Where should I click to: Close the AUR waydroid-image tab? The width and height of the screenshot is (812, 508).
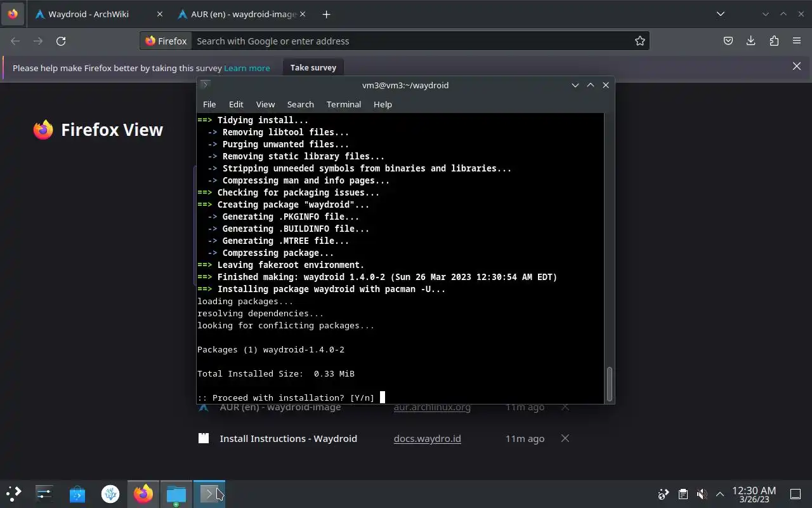click(302, 14)
